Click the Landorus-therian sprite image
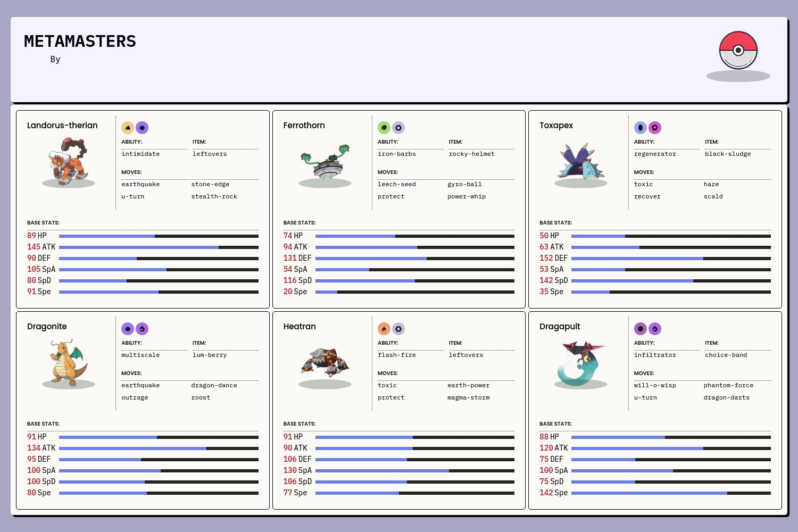 [69, 162]
